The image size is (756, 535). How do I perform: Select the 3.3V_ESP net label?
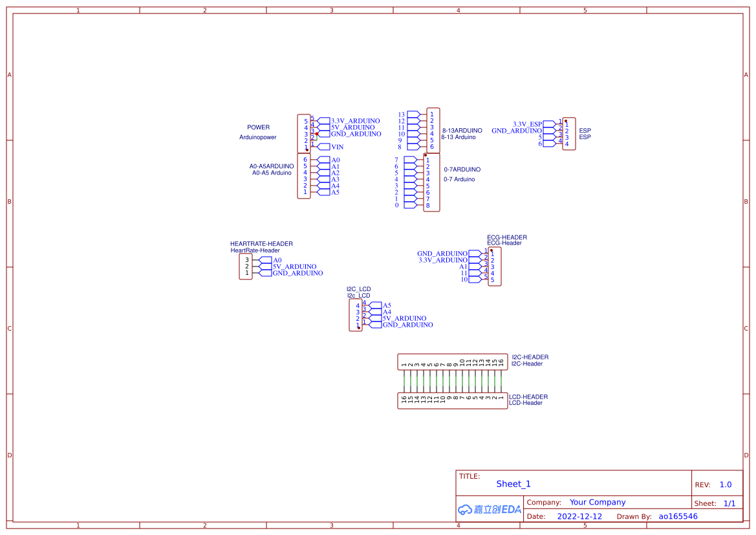[526, 123]
